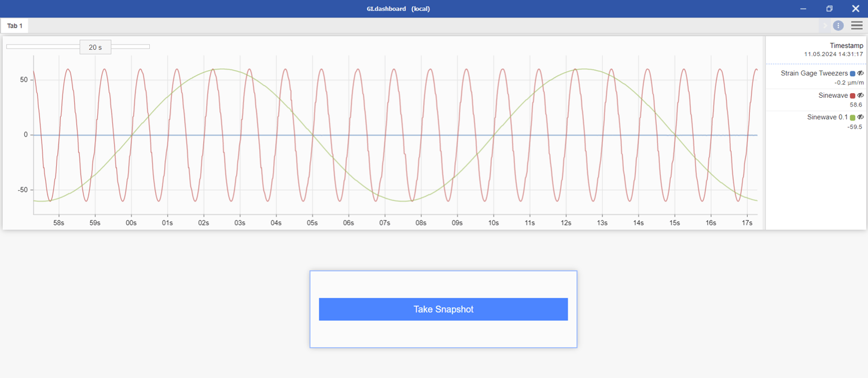Click the crossed-eye icon next to Sinewave
Image resolution: width=868 pixels, height=378 pixels.
tap(861, 95)
